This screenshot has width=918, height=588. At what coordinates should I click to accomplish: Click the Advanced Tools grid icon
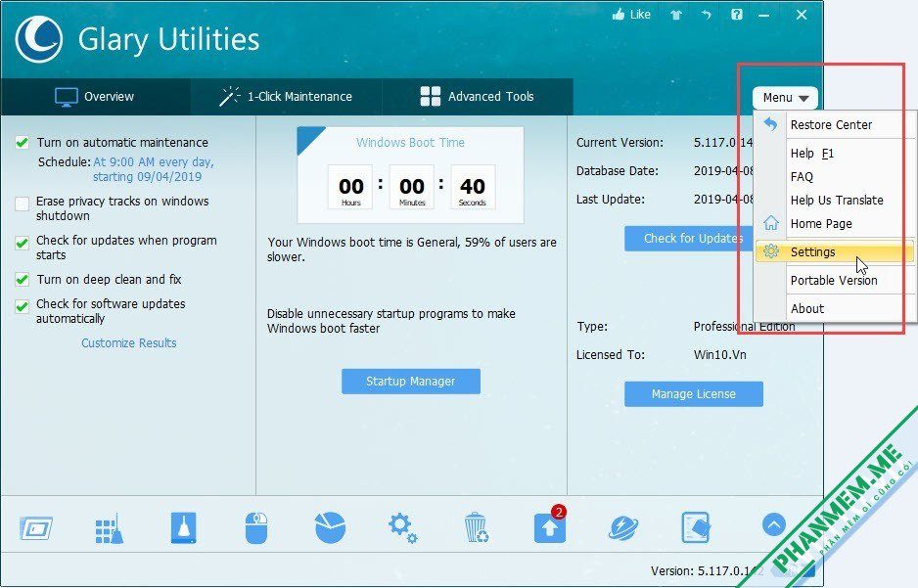click(431, 97)
